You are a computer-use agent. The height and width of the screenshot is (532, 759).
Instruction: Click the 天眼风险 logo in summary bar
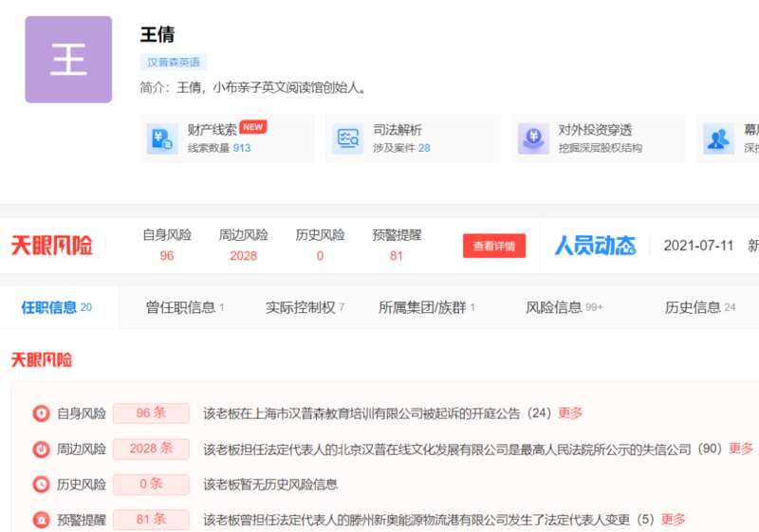(52, 246)
